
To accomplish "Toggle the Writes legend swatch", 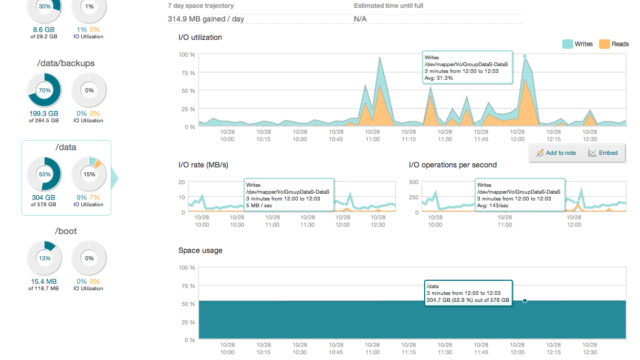I will coord(567,44).
